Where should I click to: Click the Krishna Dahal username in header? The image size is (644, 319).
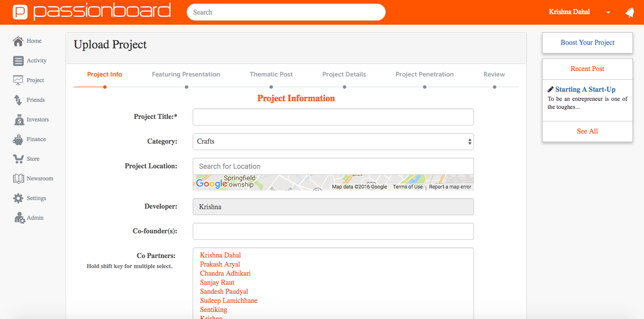click(x=569, y=12)
